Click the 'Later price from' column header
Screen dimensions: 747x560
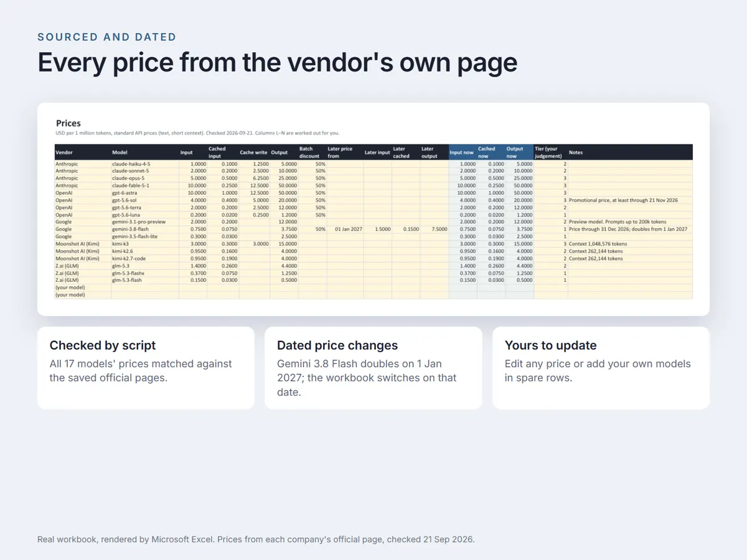click(x=345, y=152)
